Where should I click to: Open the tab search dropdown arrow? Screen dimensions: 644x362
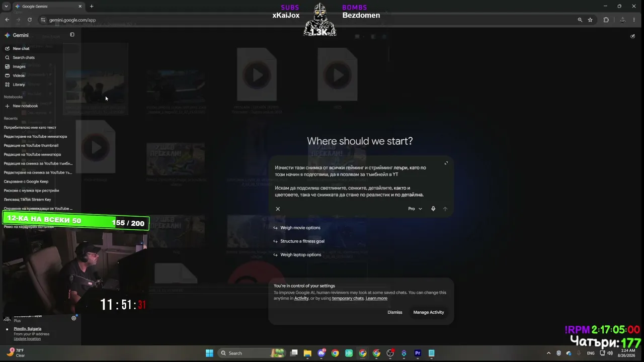click(x=6, y=7)
